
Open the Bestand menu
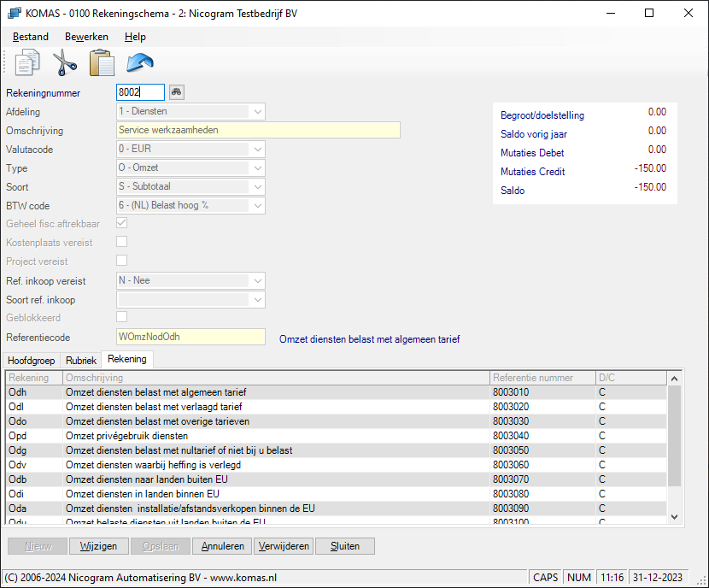(30, 37)
